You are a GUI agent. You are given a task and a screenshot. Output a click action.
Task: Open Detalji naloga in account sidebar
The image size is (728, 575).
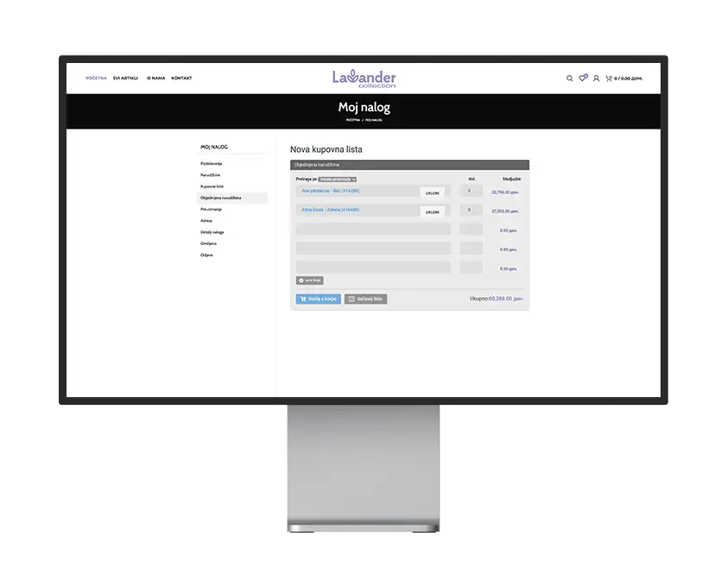pos(212,232)
